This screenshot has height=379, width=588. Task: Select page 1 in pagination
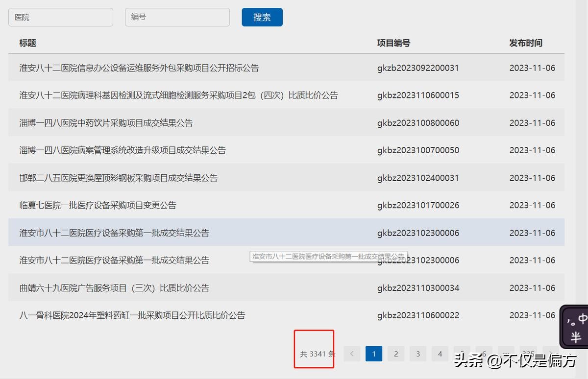(x=374, y=354)
